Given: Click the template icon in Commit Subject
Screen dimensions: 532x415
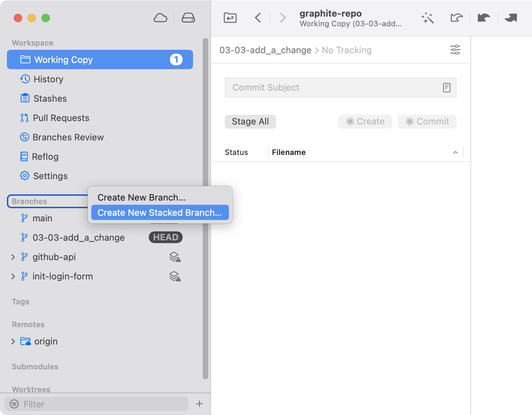Looking at the screenshot, I should coord(447,88).
